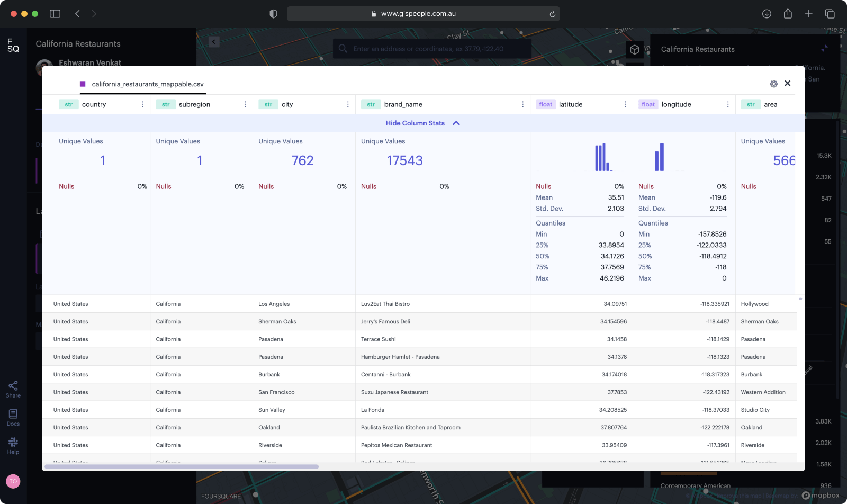Reload the page in Safari

click(x=552, y=14)
